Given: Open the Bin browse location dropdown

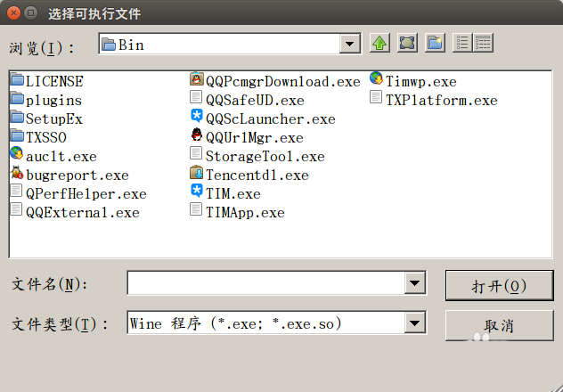Looking at the screenshot, I should [350, 45].
